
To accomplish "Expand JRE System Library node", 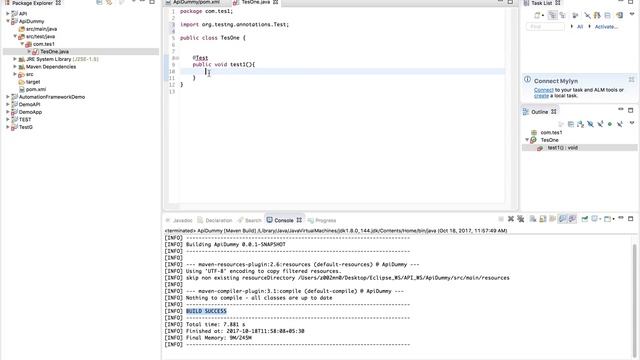I will tap(15, 59).
